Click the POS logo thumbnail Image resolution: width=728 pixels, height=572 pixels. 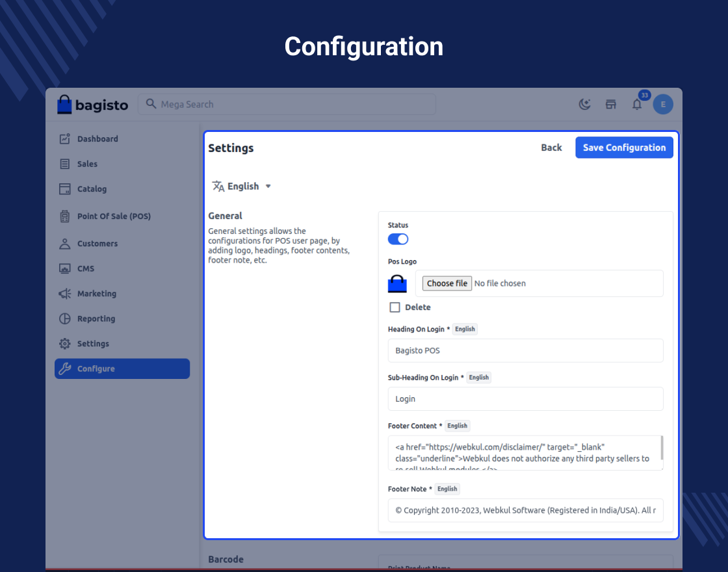(397, 284)
